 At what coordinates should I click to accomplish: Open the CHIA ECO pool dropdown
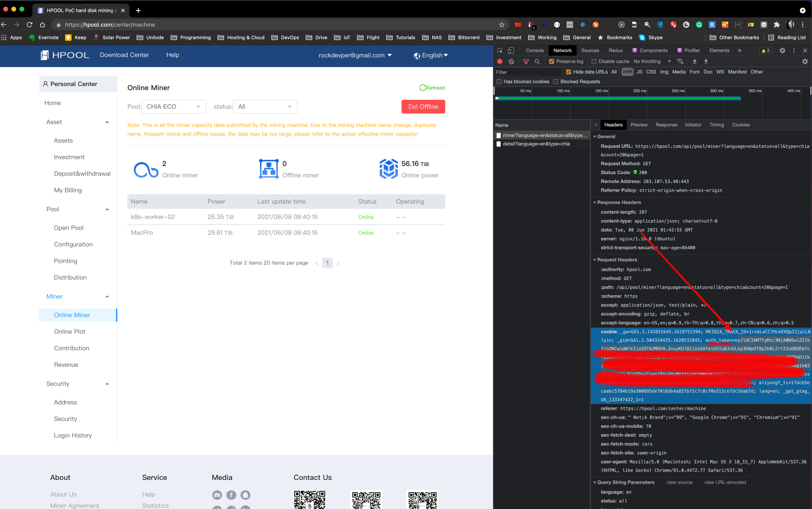pos(173,107)
